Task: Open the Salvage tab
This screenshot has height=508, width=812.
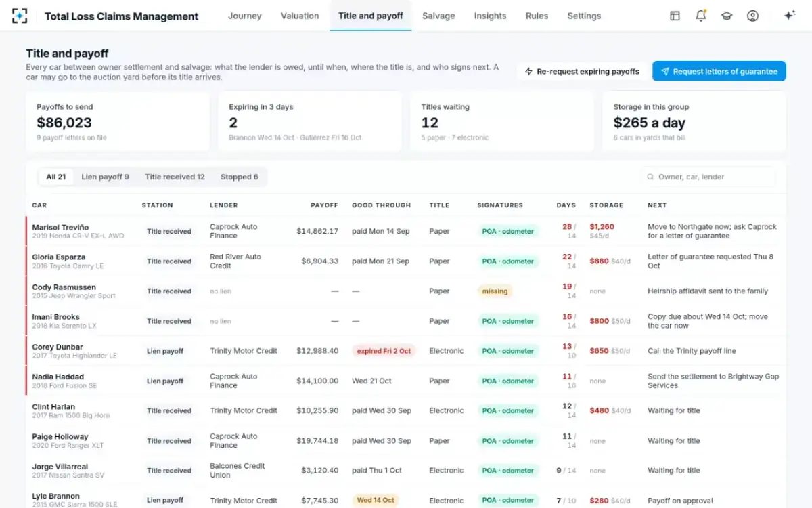Action: click(438, 16)
